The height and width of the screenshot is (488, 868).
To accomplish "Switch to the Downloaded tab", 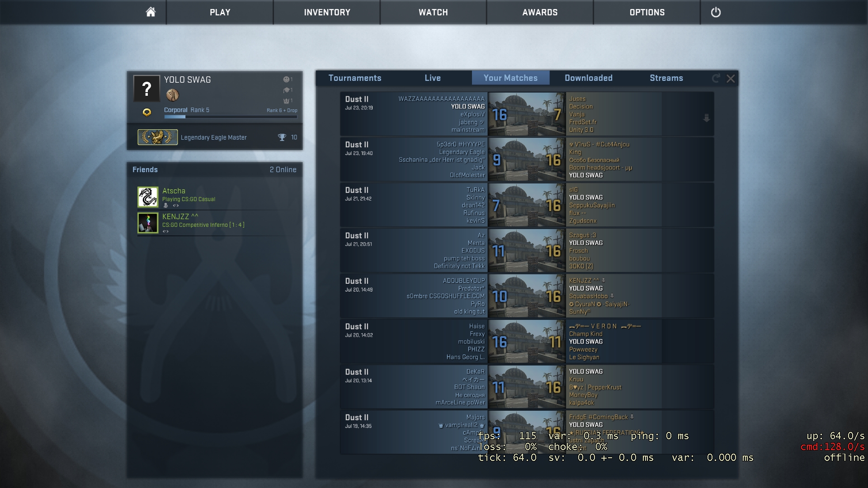I will tap(589, 78).
